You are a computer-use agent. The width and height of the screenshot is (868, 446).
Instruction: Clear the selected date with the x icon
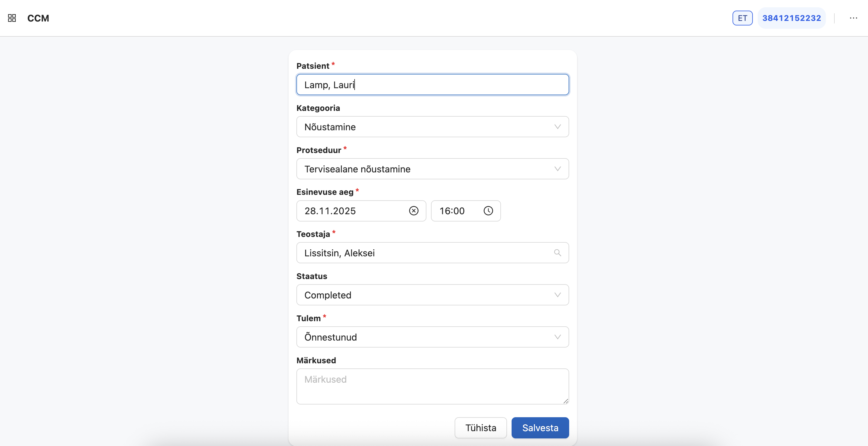pyautogui.click(x=413, y=211)
